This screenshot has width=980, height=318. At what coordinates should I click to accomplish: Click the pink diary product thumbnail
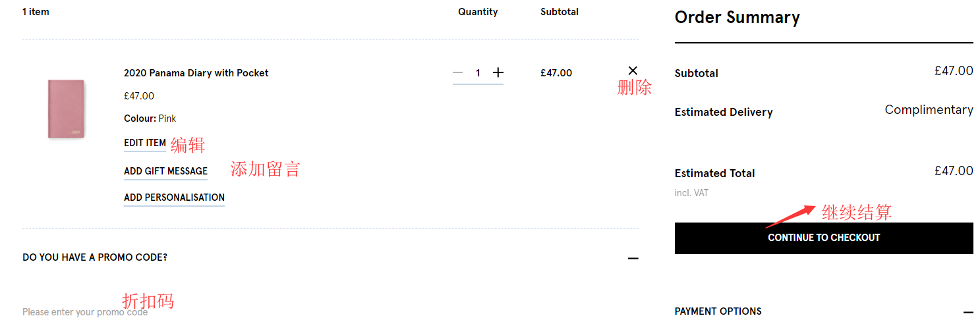(66, 109)
